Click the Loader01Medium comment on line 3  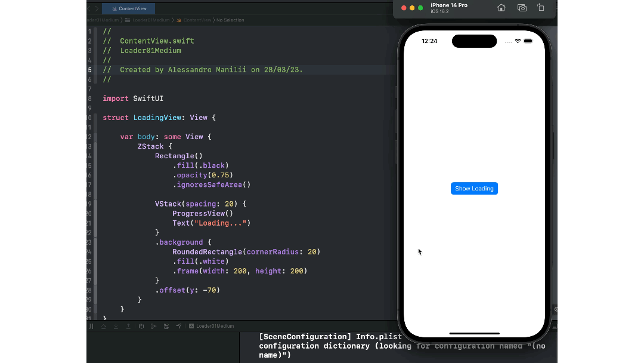click(x=142, y=51)
